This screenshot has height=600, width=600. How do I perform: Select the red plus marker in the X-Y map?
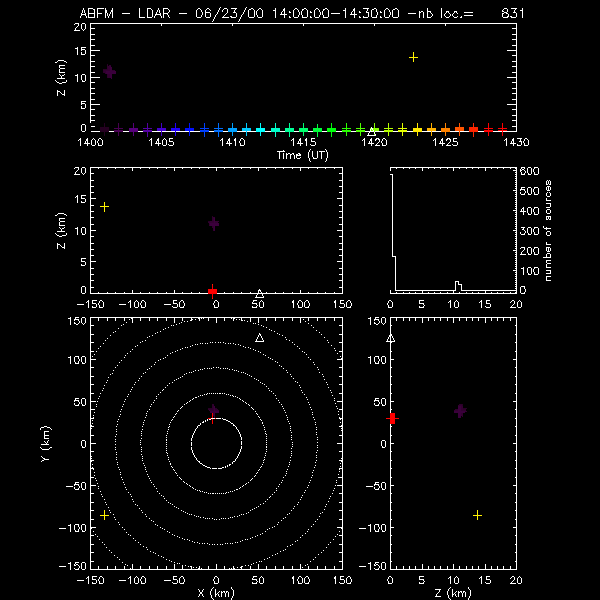[213, 420]
